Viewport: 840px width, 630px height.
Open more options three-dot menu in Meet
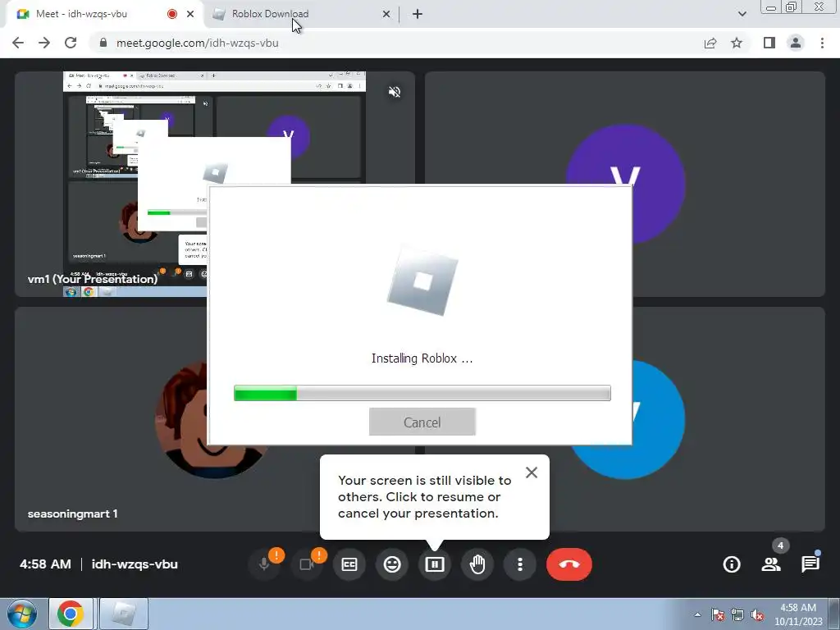coord(519,564)
